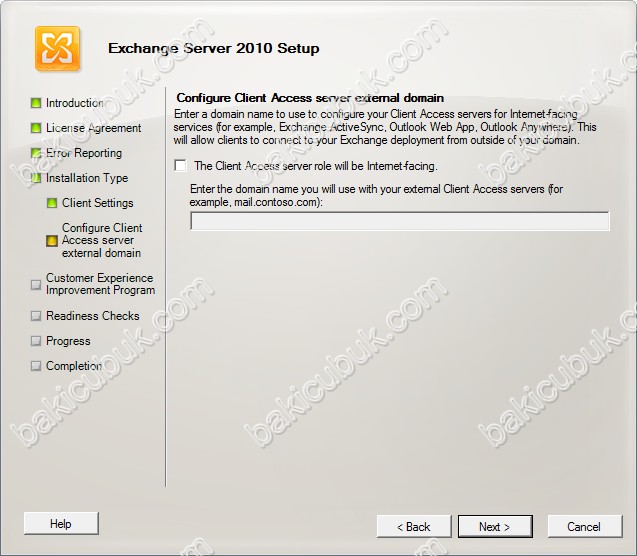Select the Configure Client Access server external domain step
Screen dimensions: 637x556
point(102,240)
